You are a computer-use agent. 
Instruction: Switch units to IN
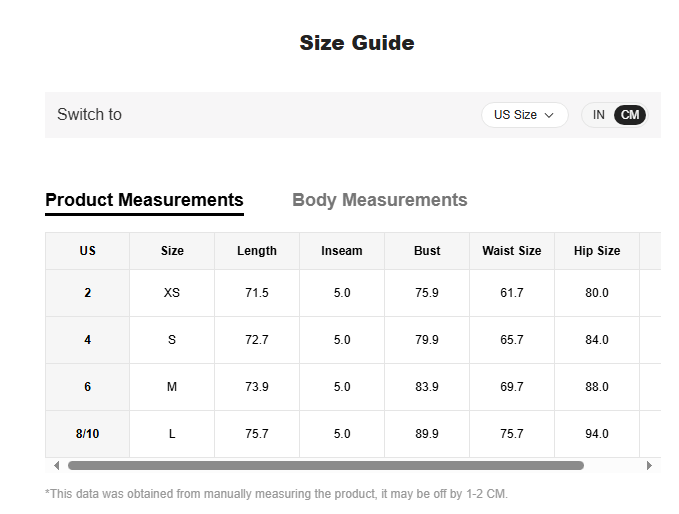tap(598, 115)
